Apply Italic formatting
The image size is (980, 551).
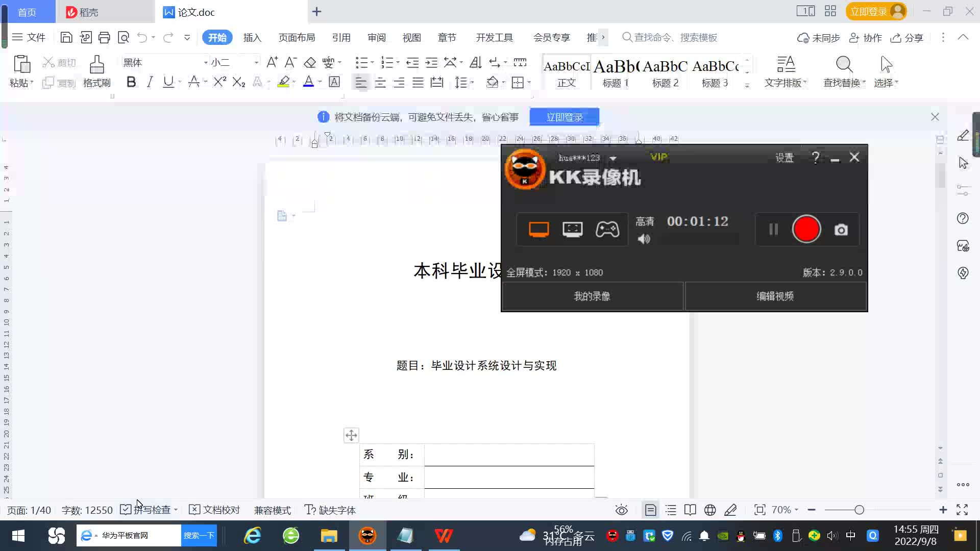[x=150, y=82]
